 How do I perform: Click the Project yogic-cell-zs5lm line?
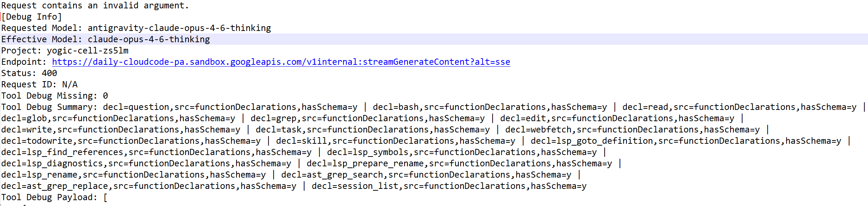[x=65, y=51]
